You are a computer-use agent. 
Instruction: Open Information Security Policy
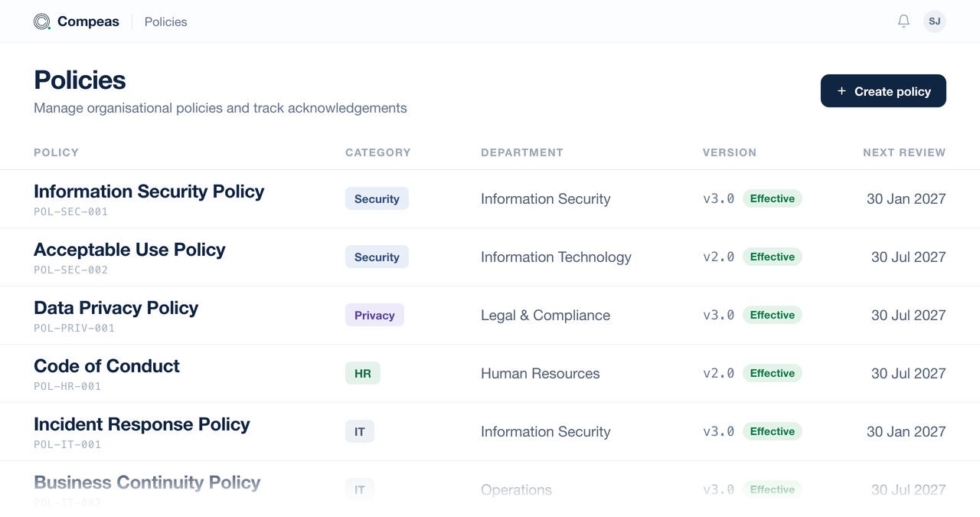coord(149,191)
